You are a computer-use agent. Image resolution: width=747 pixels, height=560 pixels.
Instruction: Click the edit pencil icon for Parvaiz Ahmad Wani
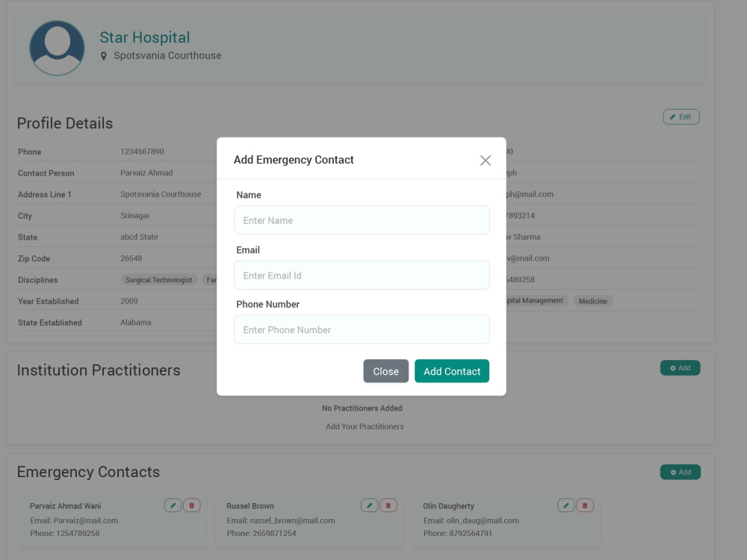tap(173, 505)
